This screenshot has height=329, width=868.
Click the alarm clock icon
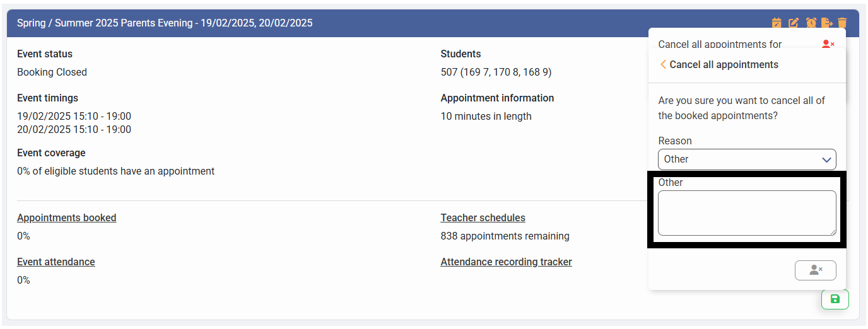811,23
